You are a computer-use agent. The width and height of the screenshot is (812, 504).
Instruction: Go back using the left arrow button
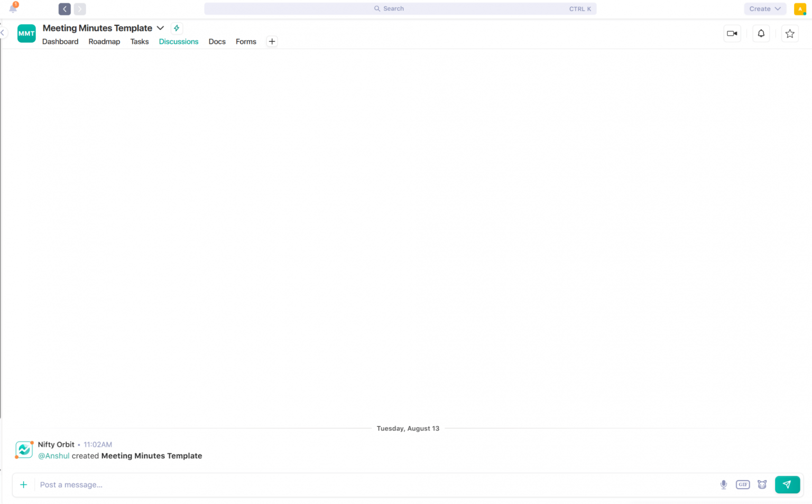pyautogui.click(x=64, y=9)
